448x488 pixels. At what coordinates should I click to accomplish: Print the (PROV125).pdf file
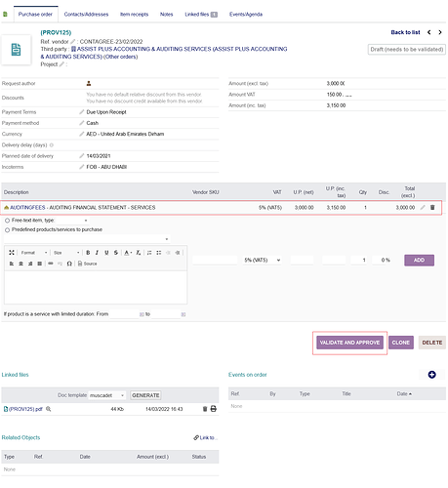(214, 409)
